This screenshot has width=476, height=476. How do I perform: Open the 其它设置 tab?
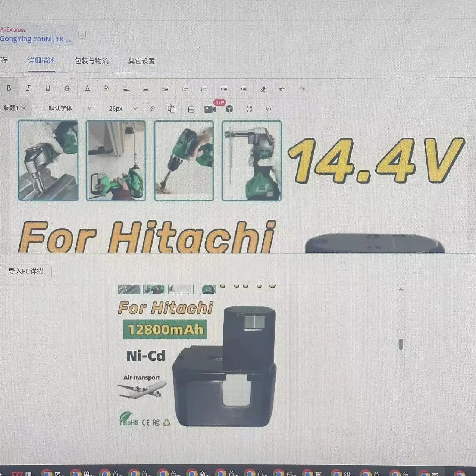pyautogui.click(x=142, y=61)
